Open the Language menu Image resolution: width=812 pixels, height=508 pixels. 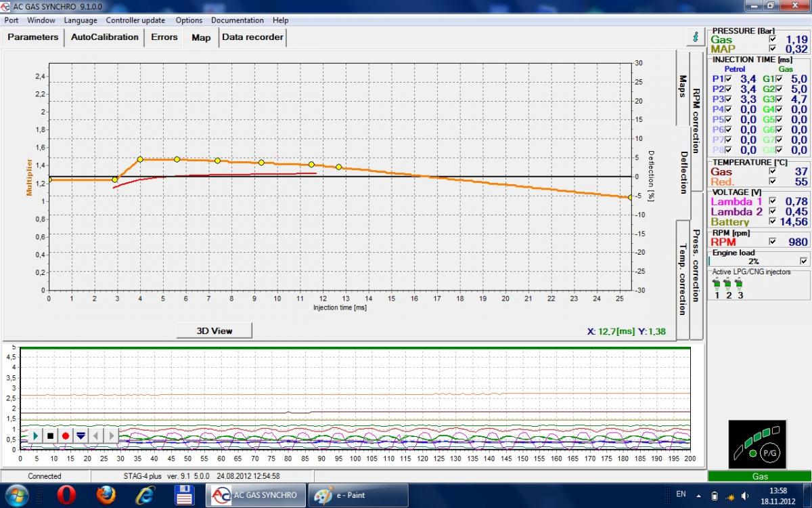(x=81, y=20)
